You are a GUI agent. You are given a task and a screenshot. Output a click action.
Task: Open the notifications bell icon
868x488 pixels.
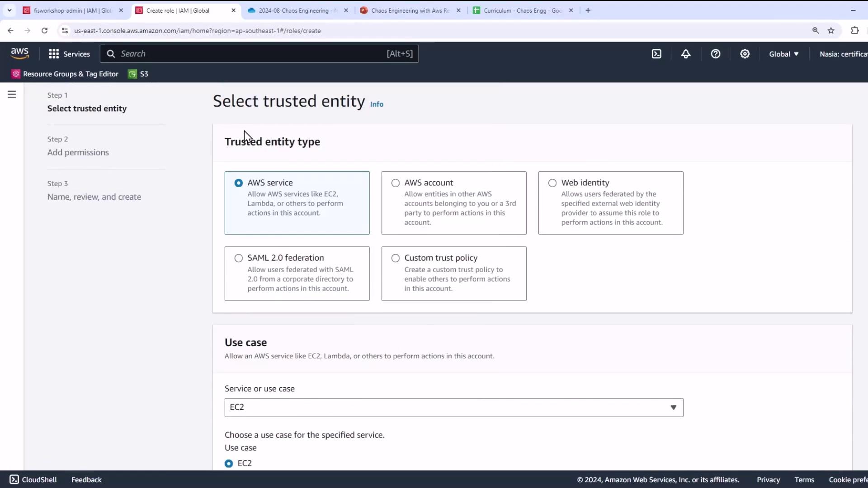pos(686,54)
